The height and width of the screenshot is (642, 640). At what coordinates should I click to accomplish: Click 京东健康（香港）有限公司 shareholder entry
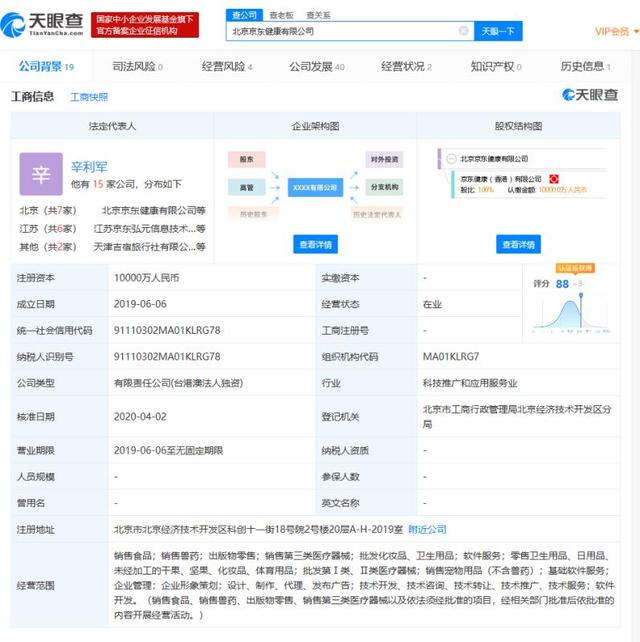coord(501,179)
